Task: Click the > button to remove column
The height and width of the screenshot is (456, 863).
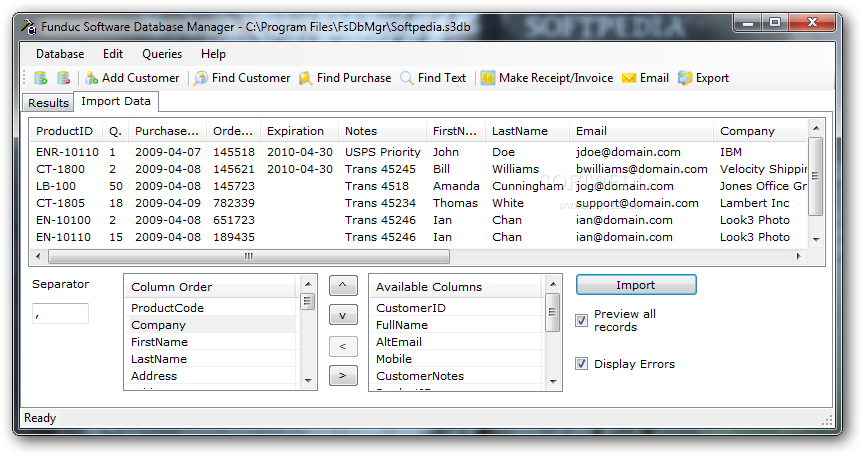Action: point(343,376)
